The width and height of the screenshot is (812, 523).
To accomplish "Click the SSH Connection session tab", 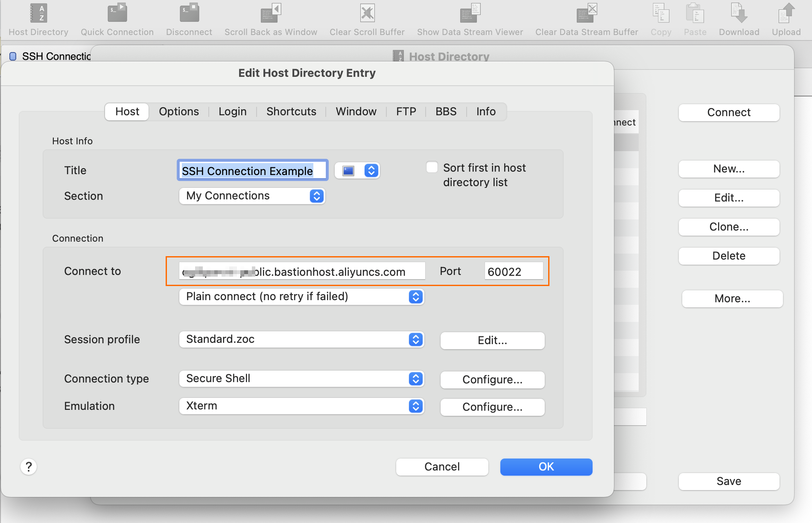I will pyautogui.click(x=50, y=56).
